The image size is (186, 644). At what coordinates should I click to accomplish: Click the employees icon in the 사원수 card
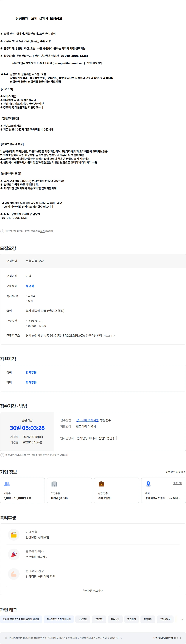pos(7,484)
